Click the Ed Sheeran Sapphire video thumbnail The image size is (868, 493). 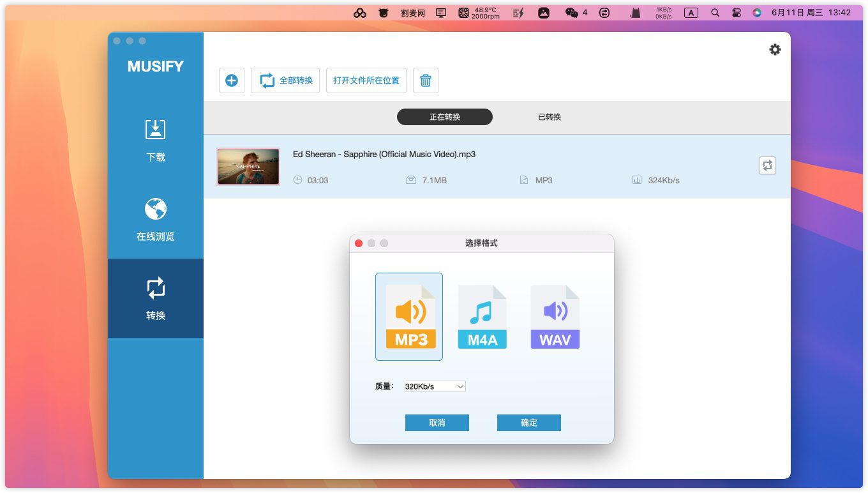(x=248, y=167)
